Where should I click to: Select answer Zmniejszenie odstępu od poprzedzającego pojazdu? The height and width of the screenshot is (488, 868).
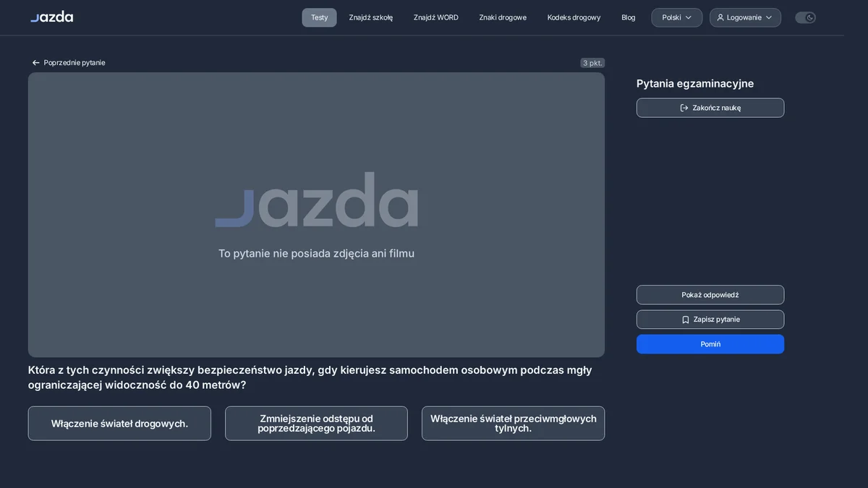(316, 424)
